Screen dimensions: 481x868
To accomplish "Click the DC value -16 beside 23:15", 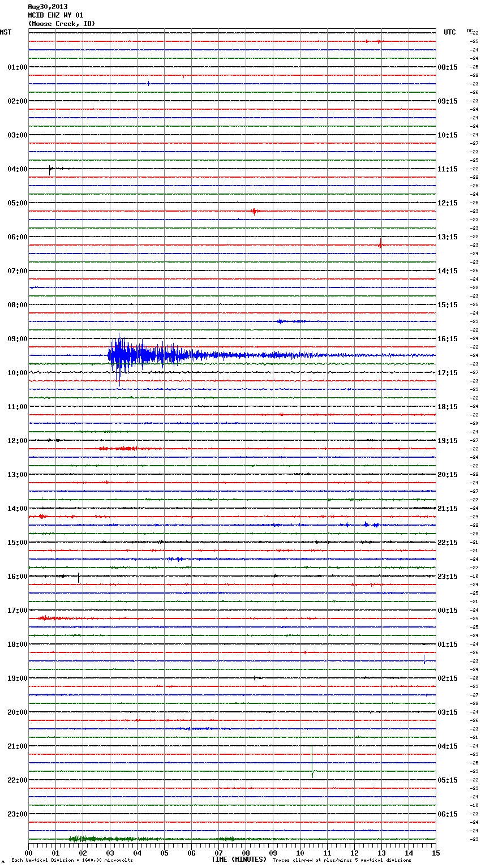I will 474,577.
